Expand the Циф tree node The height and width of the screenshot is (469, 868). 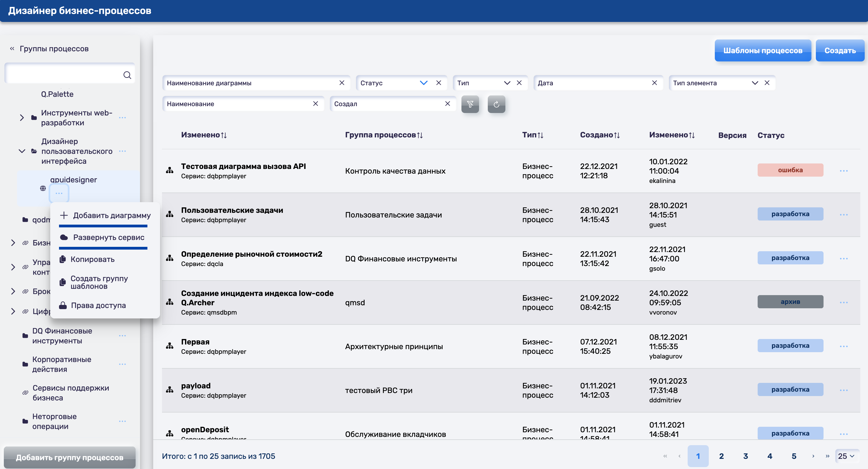pos(13,311)
